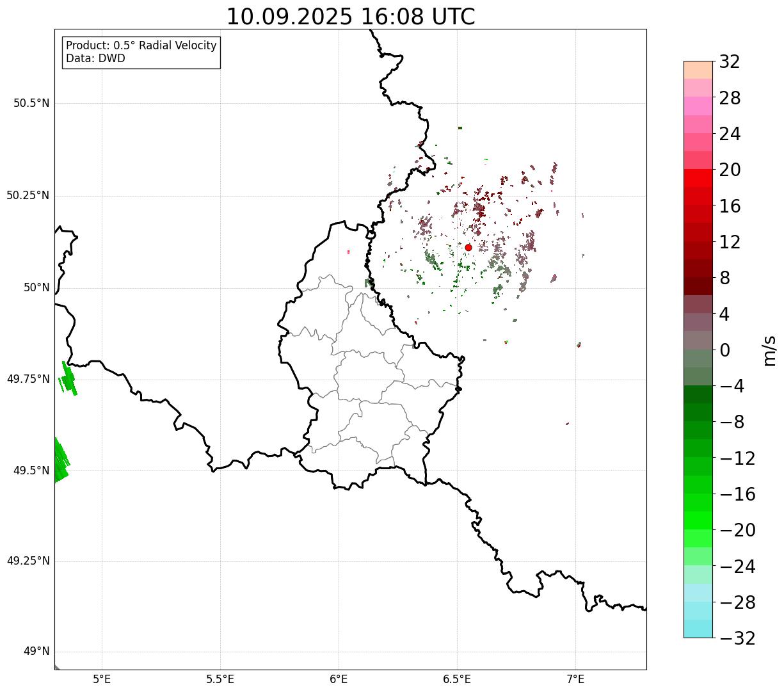Screen dimensions: 784x692
Task: Click the 7°E longitude label
Action: coord(575,679)
